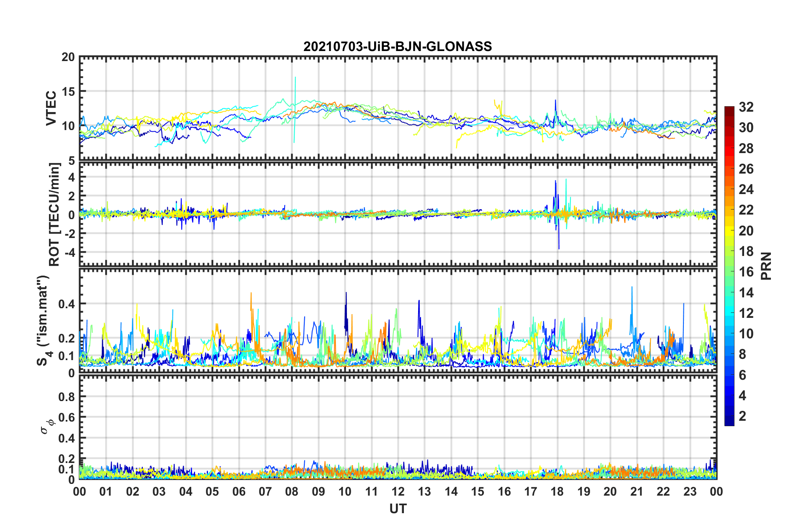Click S4 axis tick 0.4

67,304
